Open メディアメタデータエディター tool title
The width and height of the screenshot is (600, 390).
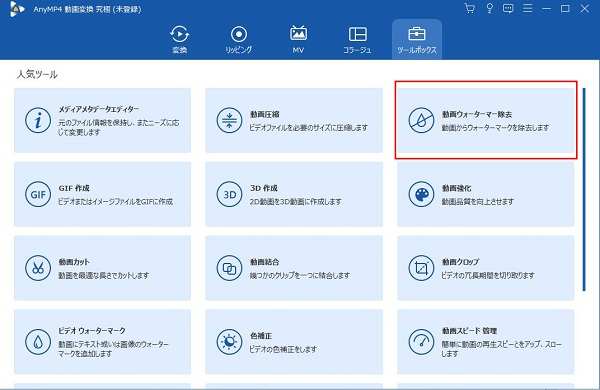(x=99, y=109)
